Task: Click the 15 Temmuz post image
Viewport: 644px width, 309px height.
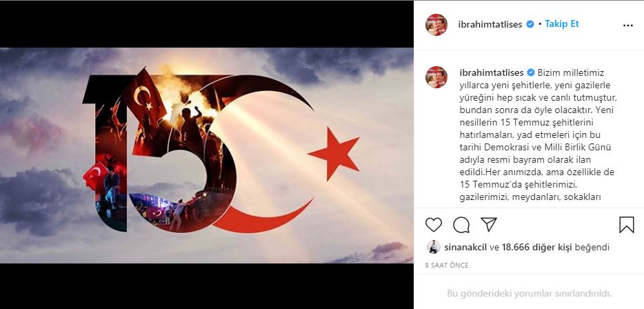Action: 207,155
